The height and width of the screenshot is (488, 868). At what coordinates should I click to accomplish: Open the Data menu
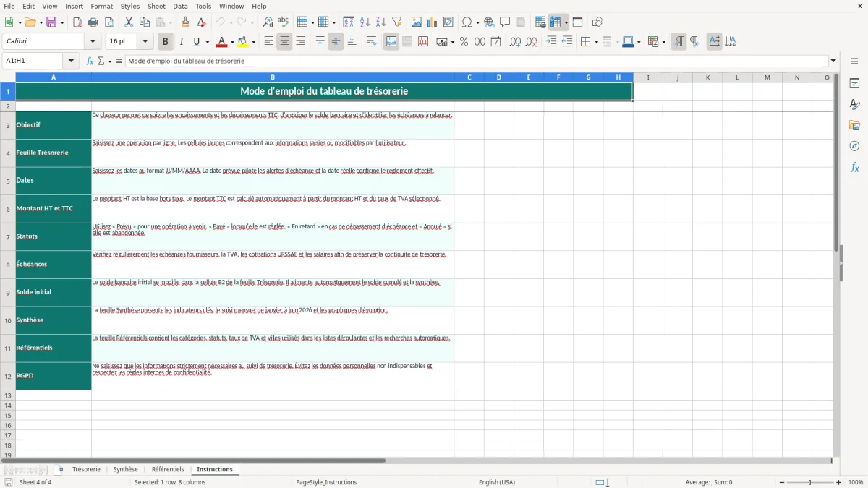(180, 6)
